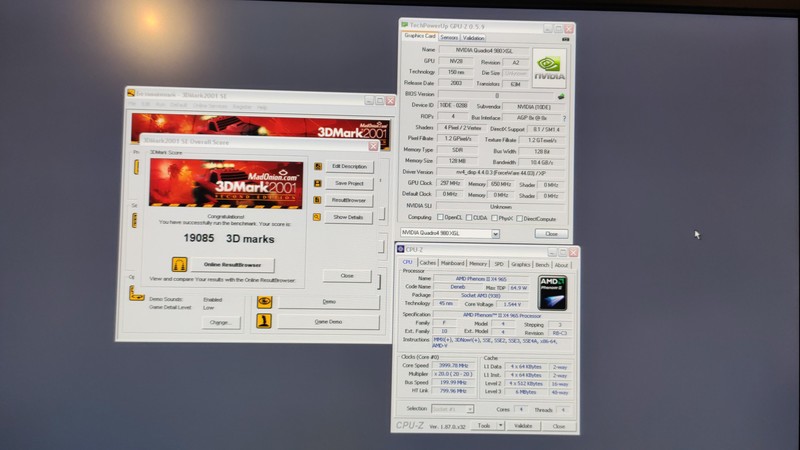Select the CPU tab in CPU-Z
The width and height of the screenshot is (800, 450).
tap(407, 262)
